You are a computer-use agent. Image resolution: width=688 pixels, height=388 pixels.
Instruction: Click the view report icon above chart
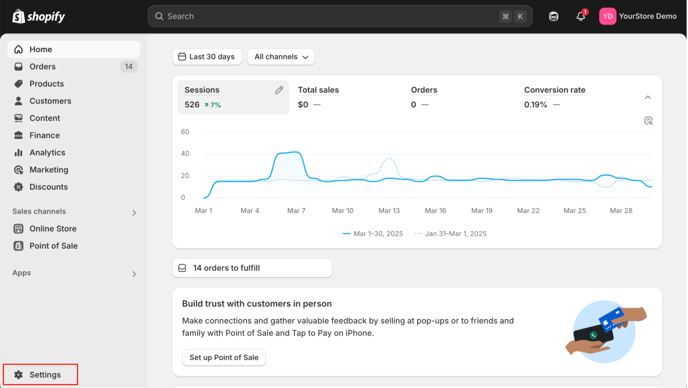648,121
